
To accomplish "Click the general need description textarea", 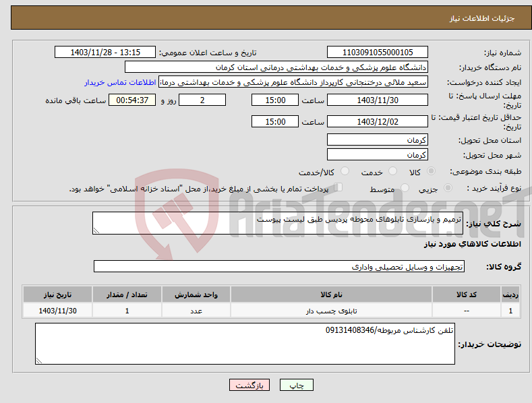I will (278, 223).
